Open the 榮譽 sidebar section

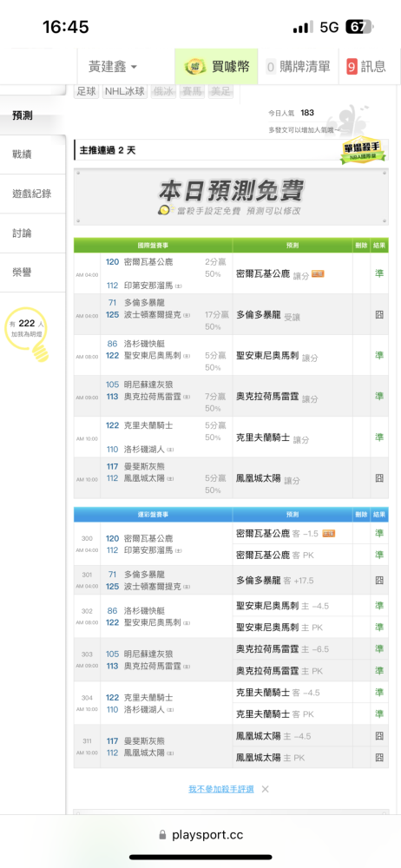(x=33, y=273)
